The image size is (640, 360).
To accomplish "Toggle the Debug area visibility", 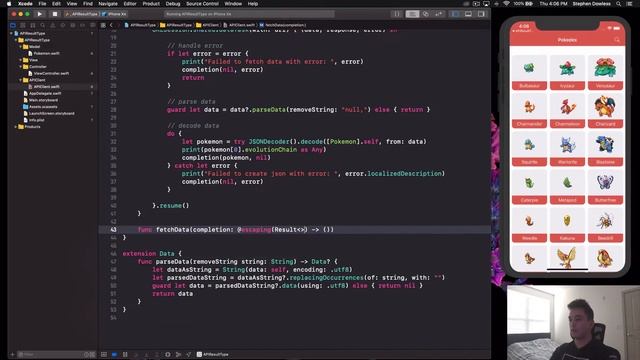I will click(x=468, y=14).
